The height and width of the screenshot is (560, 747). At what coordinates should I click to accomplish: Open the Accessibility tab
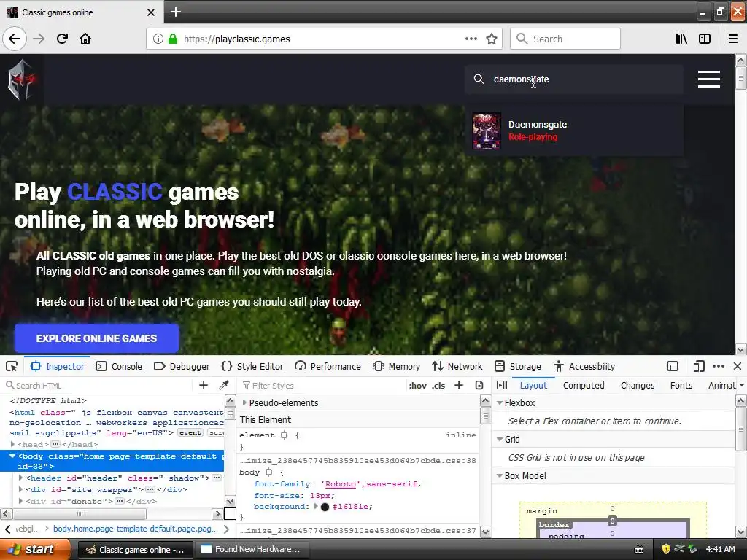coord(584,366)
